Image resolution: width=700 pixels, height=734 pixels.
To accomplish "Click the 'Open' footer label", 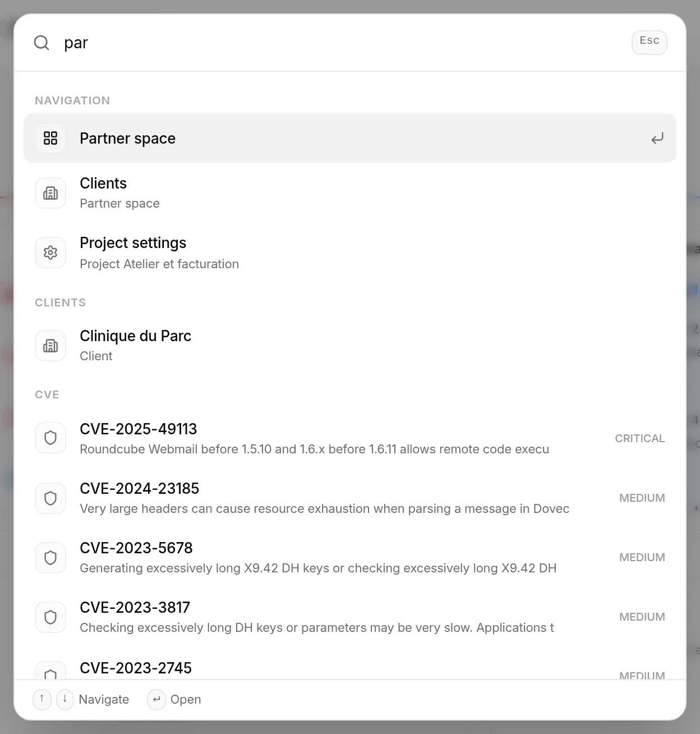I will tap(186, 699).
